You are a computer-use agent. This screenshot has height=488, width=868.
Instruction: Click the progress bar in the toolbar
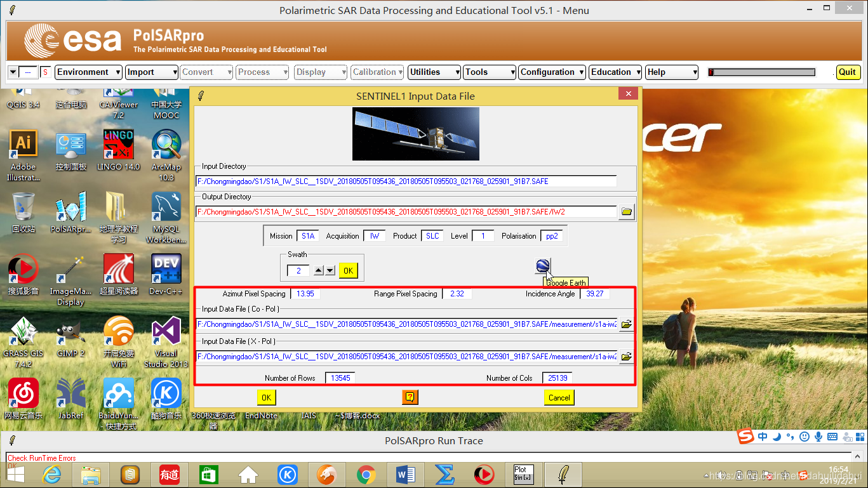point(761,72)
